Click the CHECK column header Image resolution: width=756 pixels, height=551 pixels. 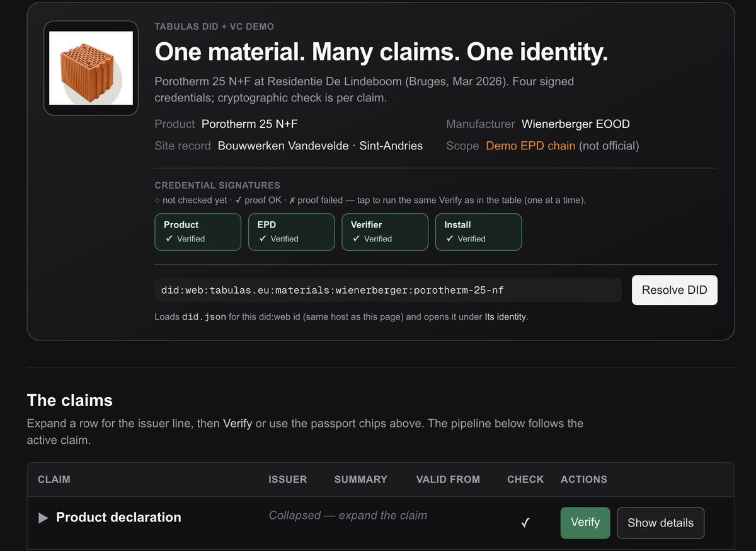(x=525, y=479)
